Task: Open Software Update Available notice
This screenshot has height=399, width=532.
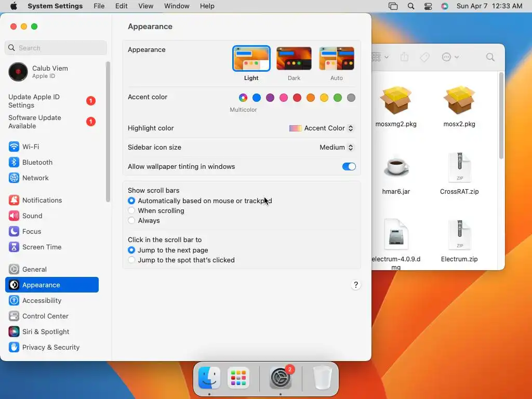Action: click(x=52, y=122)
